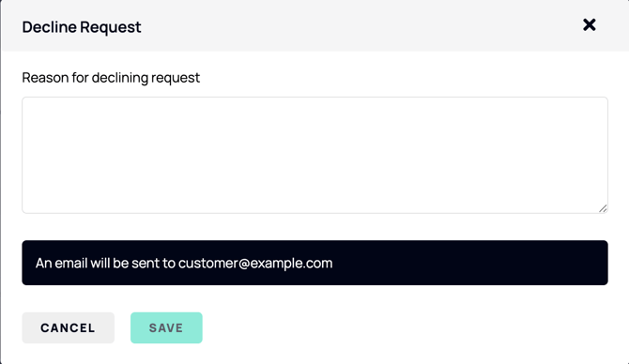Click the diagonal resize handle of the textarea
The width and height of the screenshot is (629, 364).
pyautogui.click(x=603, y=208)
